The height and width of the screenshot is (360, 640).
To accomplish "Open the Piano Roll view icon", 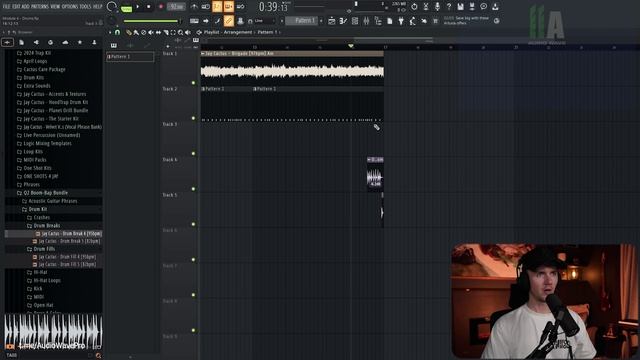I will [x=343, y=21].
